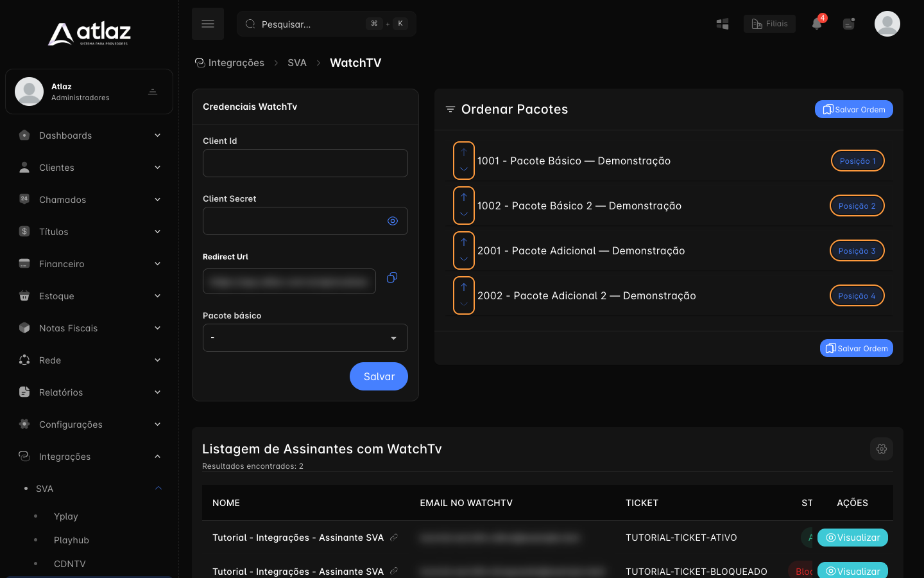Collapse the Integrações sidebar section
The width and height of the screenshot is (924, 578).
(89, 457)
